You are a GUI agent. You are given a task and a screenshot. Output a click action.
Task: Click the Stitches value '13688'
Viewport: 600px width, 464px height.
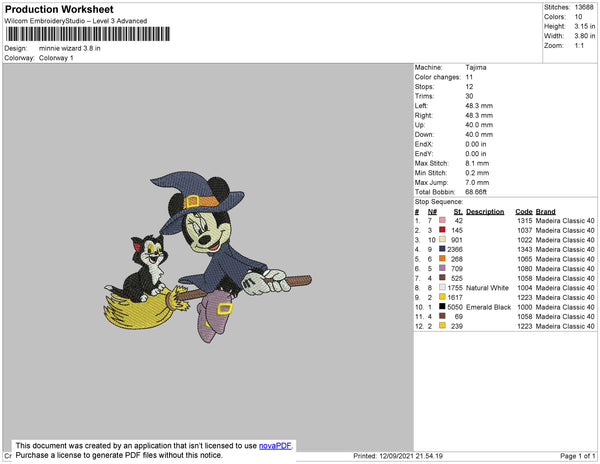(584, 7)
